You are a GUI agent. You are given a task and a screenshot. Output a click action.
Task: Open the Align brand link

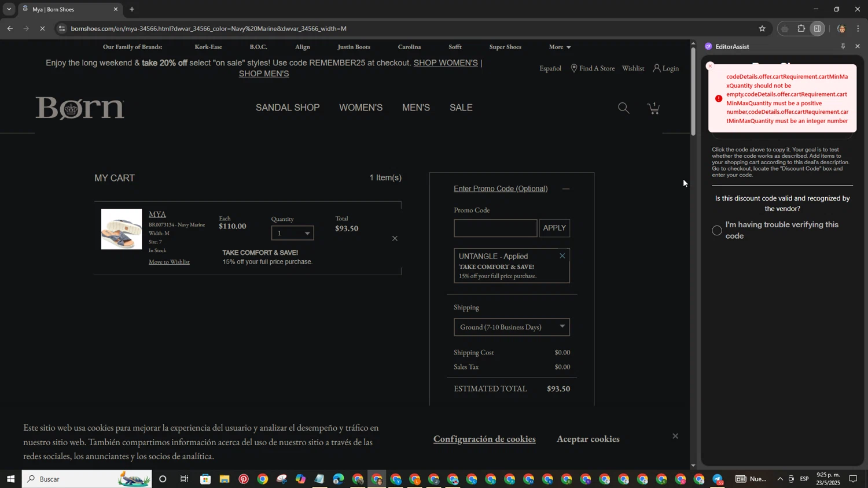click(x=303, y=47)
